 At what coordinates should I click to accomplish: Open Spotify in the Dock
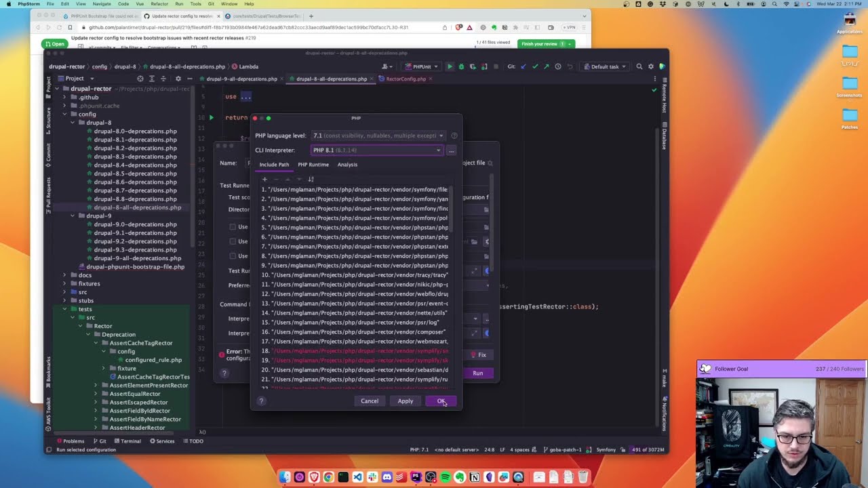(446, 477)
